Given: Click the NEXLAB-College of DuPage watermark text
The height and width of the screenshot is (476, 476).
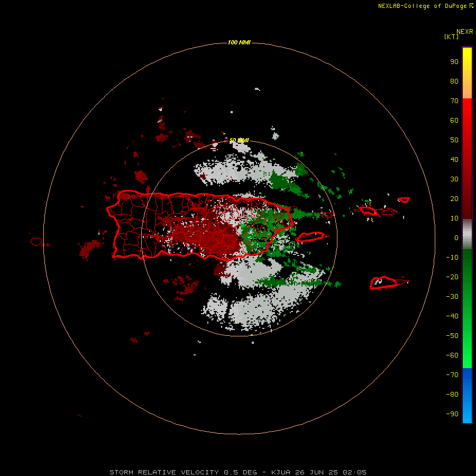Looking at the screenshot, I should coord(425,6).
